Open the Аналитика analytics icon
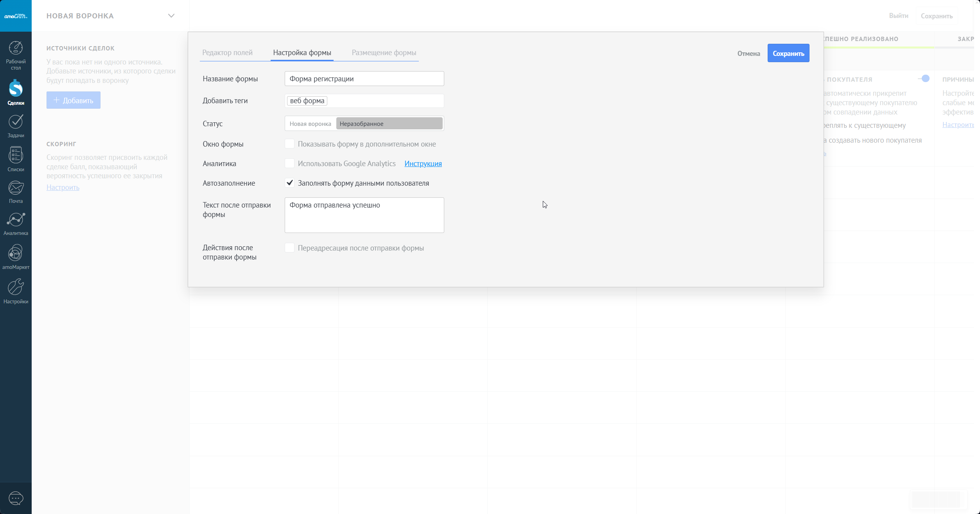 click(x=16, y=224)
